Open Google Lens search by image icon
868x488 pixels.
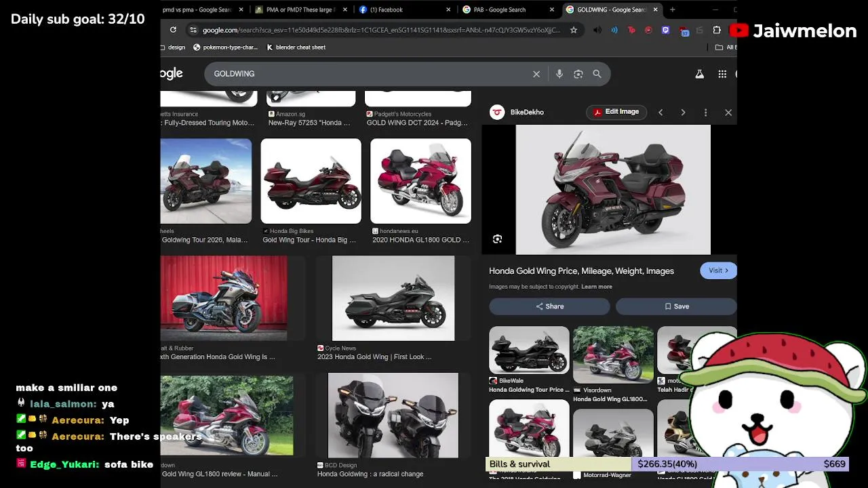[578, 74]
